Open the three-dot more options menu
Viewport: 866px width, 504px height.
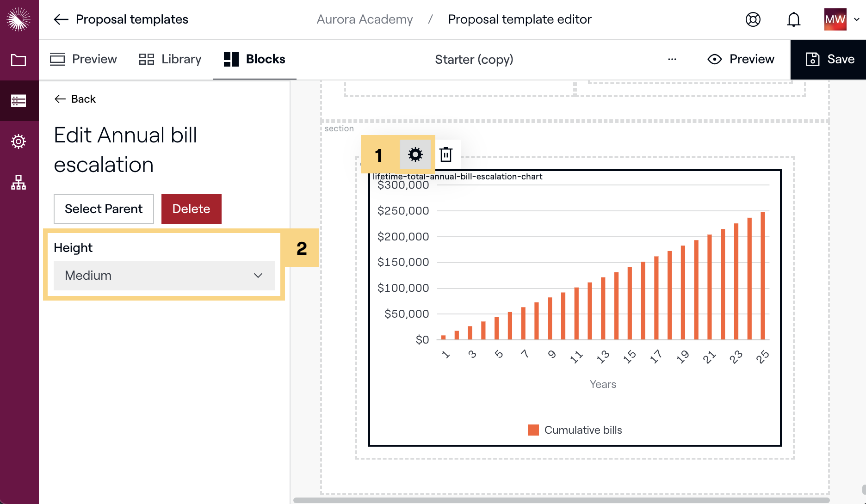tap(672, 59)
